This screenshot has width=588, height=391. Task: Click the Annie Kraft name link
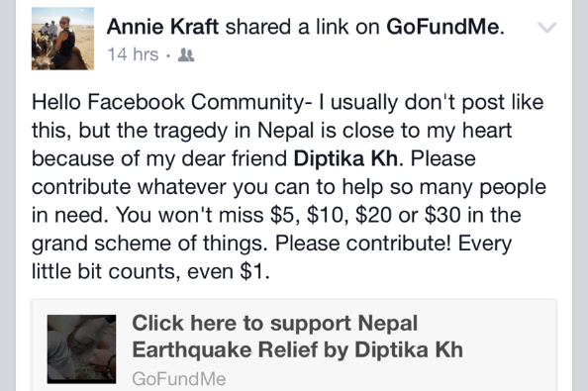[162, 27]
